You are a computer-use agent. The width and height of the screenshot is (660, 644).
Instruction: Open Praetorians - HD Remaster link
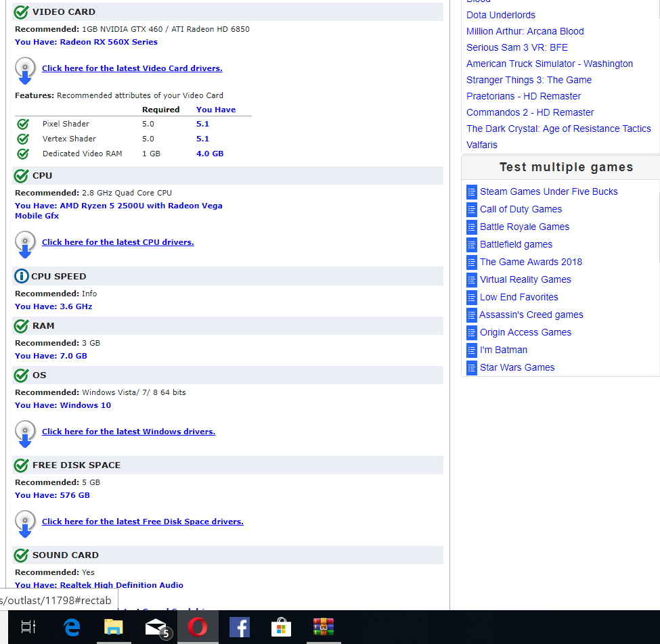523,96
